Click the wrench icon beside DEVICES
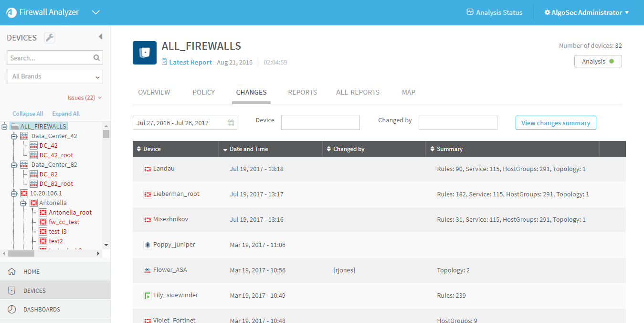Viewport: 644px width, 323px height. 49,38
